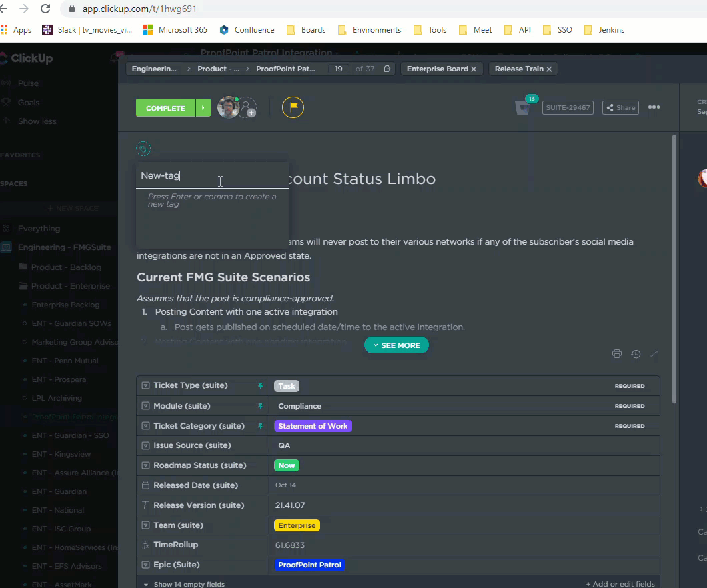The width and height of the screenshot is (707, 588).
Task: Remove the Release Train list tag
Action: (549, 69)
